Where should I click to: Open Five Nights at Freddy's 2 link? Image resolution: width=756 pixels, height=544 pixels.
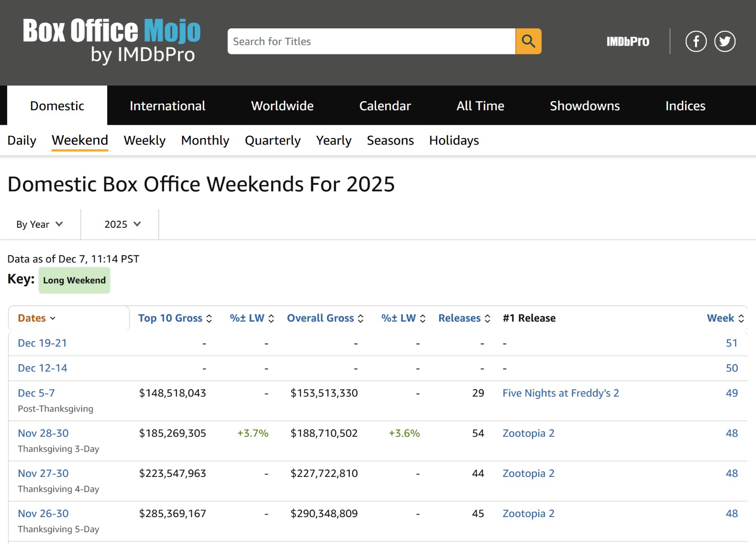pos(560,393)
